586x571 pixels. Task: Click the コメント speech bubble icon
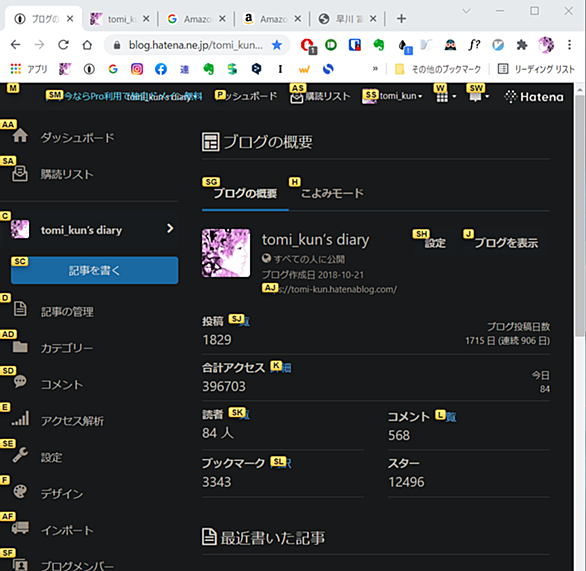point(20,382)
